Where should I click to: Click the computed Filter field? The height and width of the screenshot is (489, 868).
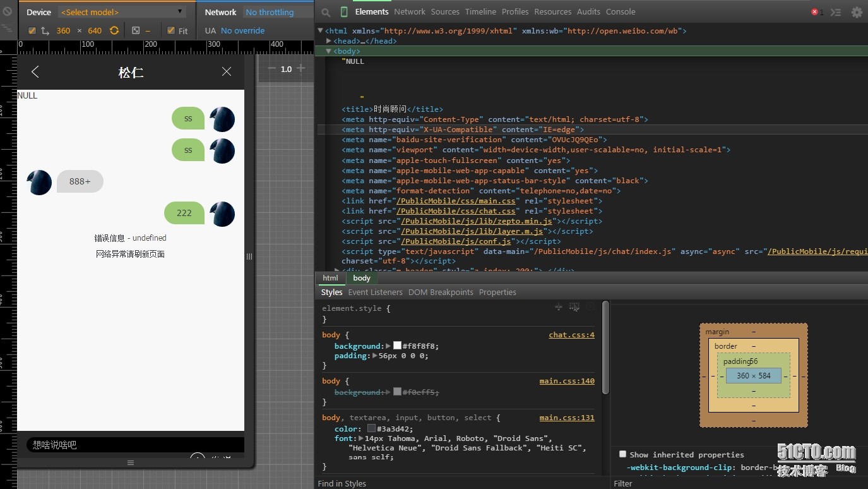[x=739, y=483]
